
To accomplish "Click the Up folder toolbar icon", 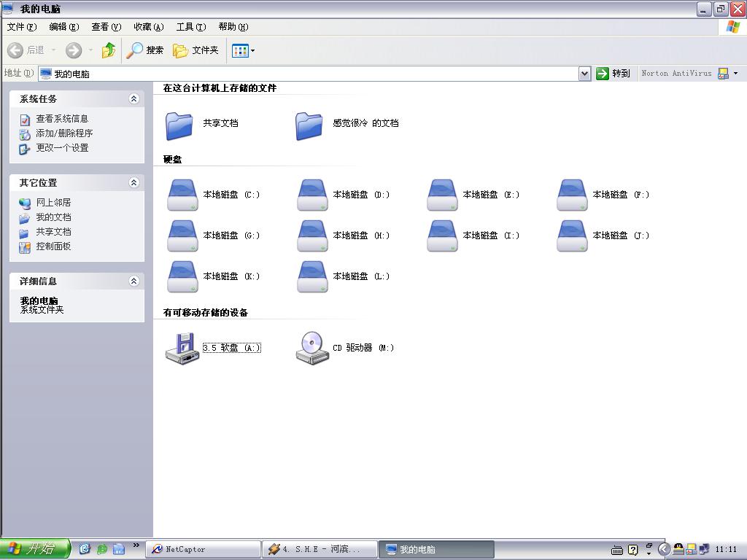I will (x=109, y=50).
